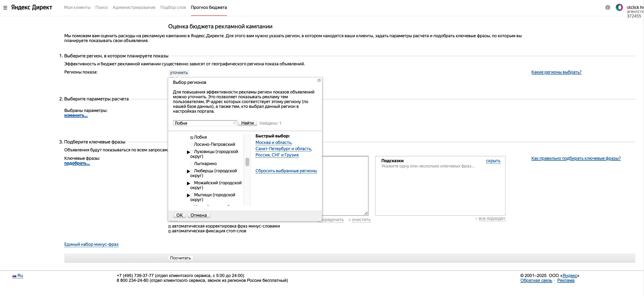Click the все подходят arrow link
Screen dimensions: 644x296
[490, 218]
